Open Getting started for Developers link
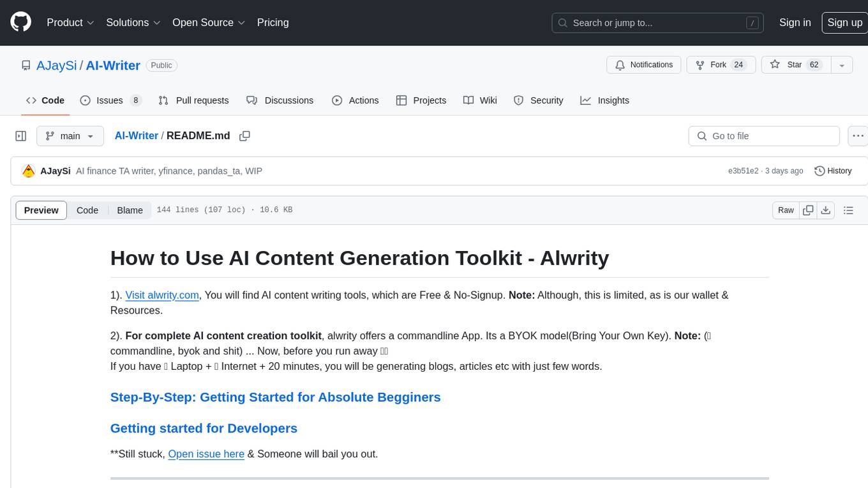The width and height of the screenshot is (868, 488). [x=204, y=429]
